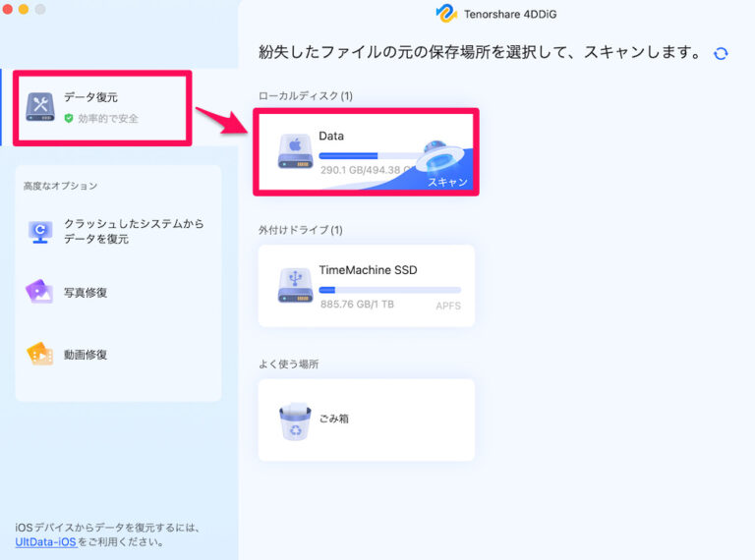Minimize the window with yellow button
This screenshot has width=755, height=560.
(x=24, y=9)
